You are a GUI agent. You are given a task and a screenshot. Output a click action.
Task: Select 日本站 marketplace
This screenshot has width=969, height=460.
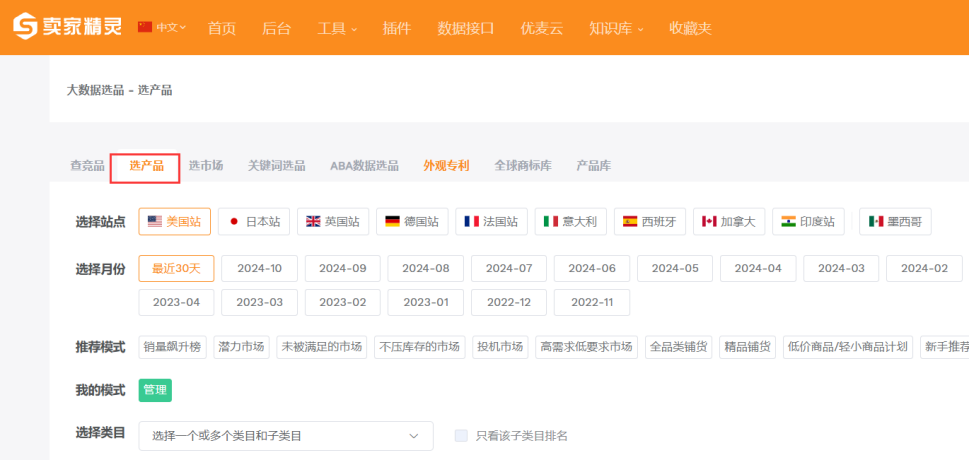[x=254, y=221]
